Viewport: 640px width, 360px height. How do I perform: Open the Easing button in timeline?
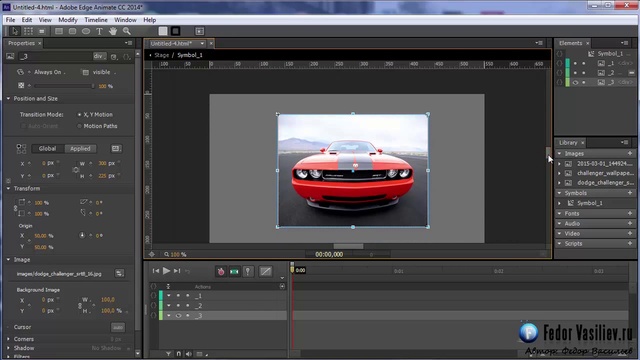266,271
